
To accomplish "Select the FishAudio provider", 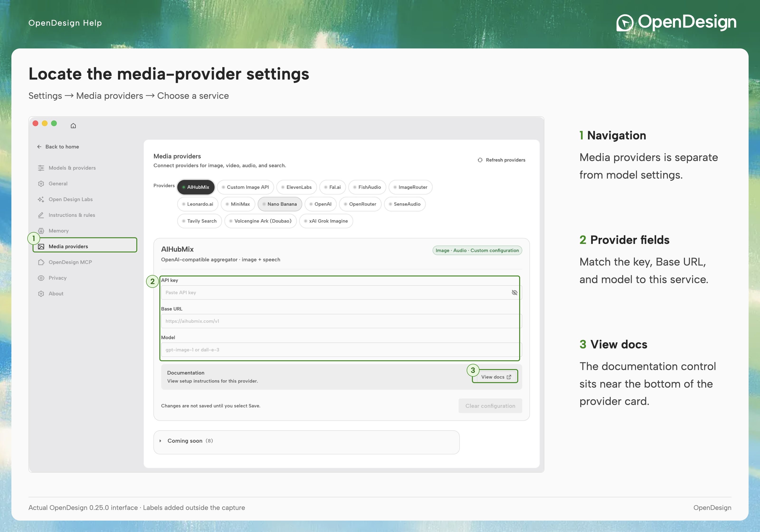I will tap(367, 187).
